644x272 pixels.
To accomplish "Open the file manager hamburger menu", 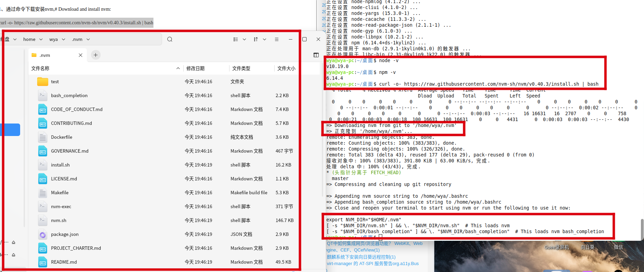I will (x=277, y=39).
